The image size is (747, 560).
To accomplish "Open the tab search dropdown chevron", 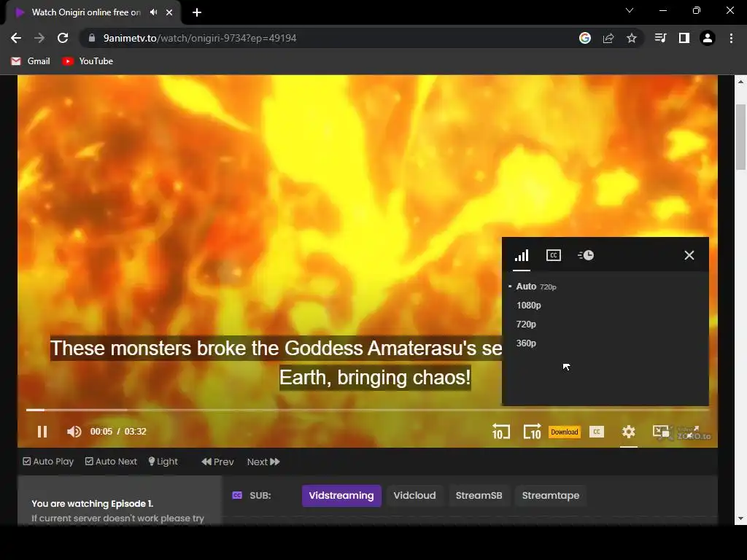I will pos(630,10).
